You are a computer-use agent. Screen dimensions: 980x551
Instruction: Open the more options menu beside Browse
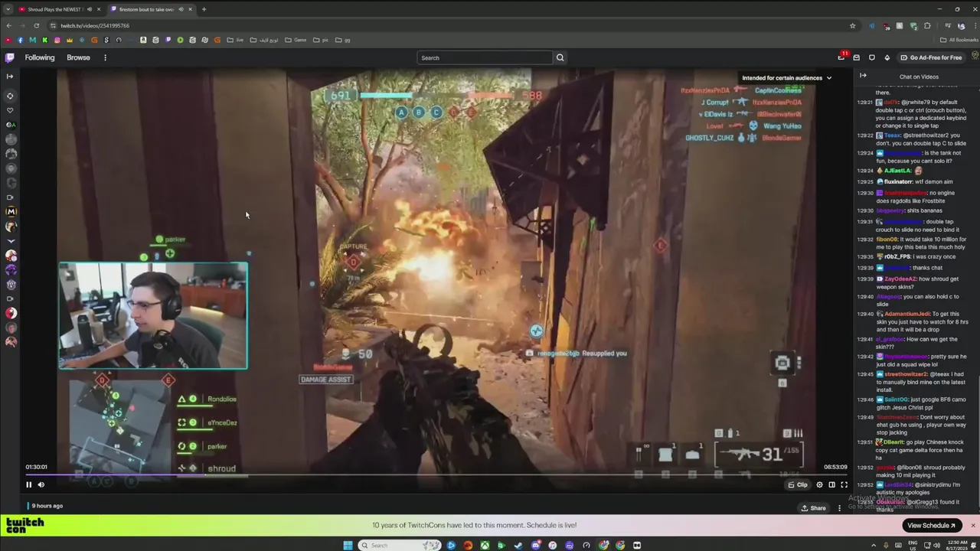click(x=105, y=57)
